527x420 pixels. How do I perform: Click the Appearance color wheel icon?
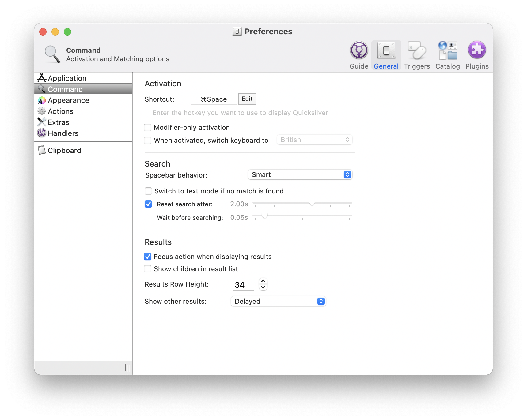pyautogui.click(x=42, y=100)
